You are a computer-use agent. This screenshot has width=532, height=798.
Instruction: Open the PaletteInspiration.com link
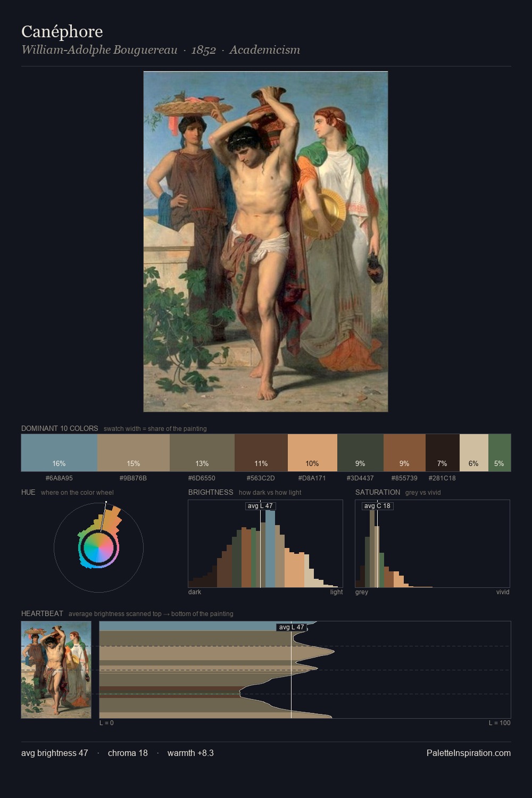pos(469,753)
